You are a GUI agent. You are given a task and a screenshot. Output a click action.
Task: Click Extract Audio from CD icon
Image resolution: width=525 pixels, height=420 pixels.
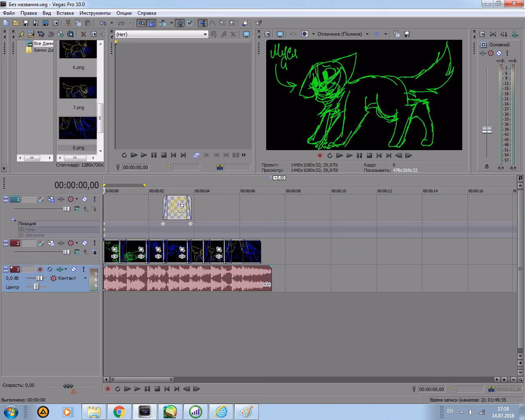(60, 34)
